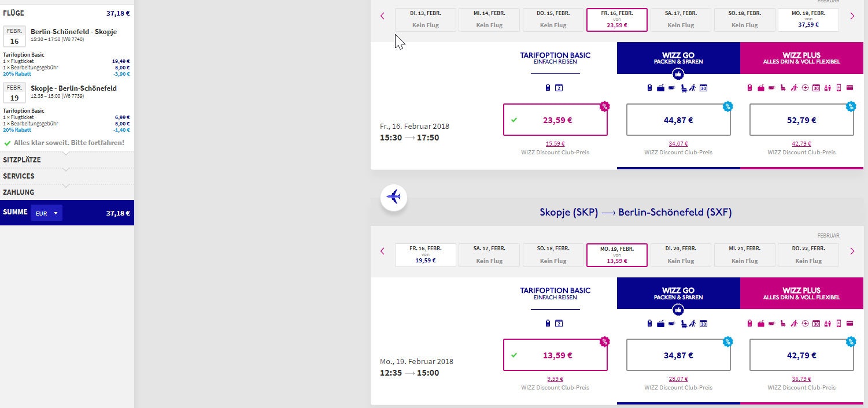The image size is (868, 408).
Task: Select the outbound WIZZ Go fare 44,87 €
Action: [678, 120]
